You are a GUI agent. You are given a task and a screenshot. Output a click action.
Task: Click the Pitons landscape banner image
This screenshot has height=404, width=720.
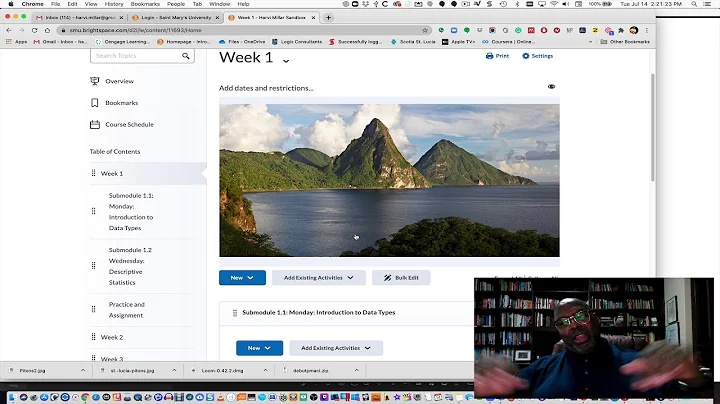(389, 180)
